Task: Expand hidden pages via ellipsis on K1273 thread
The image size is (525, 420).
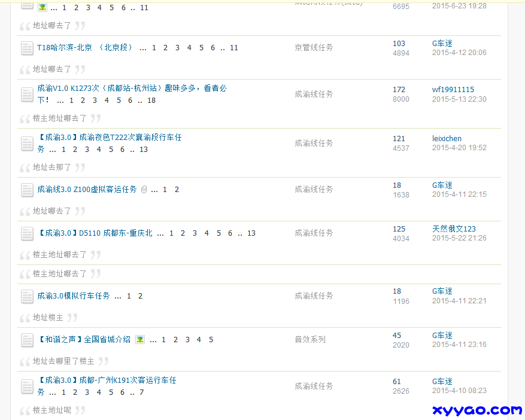Action: pyautogui.click(x=60, y=101)
